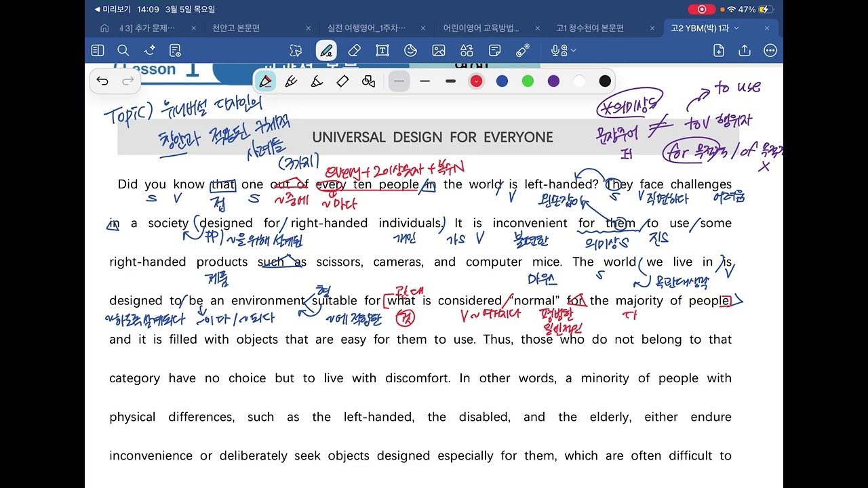Image resolution: width=868 pixels, height=488 pixels.
Task: Select the thick stroke width
Action: tap(450, 81)
